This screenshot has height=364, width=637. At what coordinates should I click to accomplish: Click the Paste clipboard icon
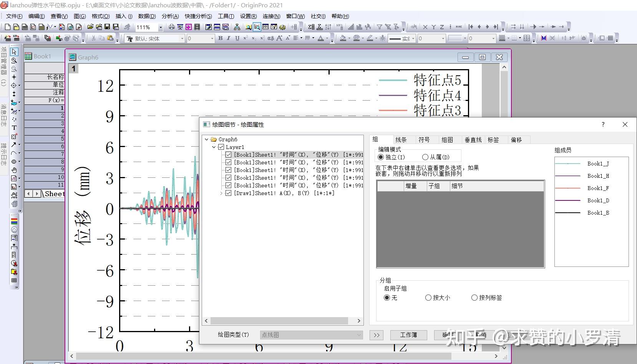click(x=110, y=38)
